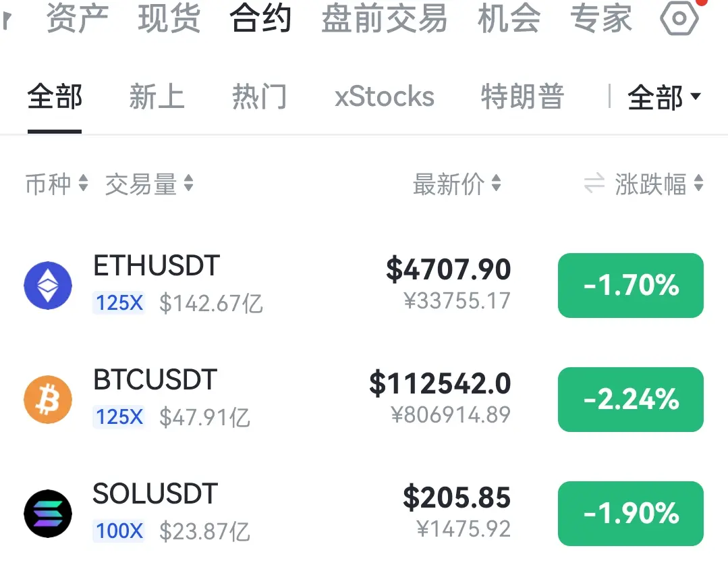The width and height of the screenshot is (728, 567).
Task: Sort by 涨跌幅 using arrows icon
Action: click(699, 183)
